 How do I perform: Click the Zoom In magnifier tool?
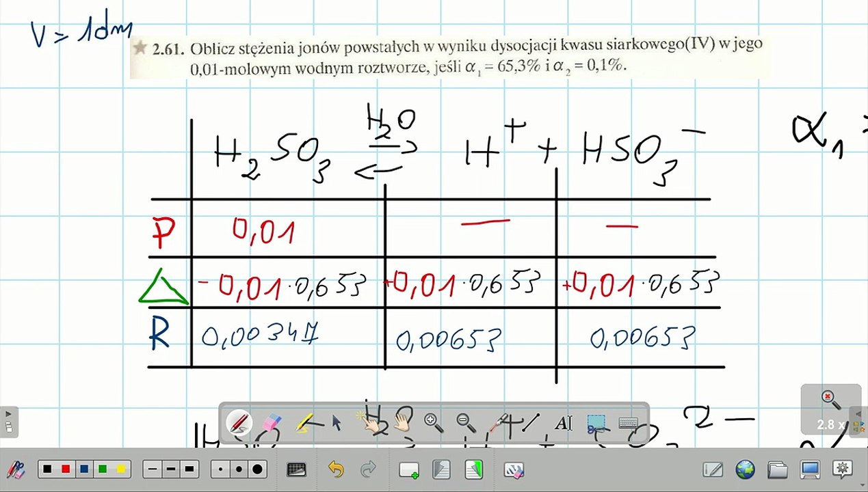[432, 423]
